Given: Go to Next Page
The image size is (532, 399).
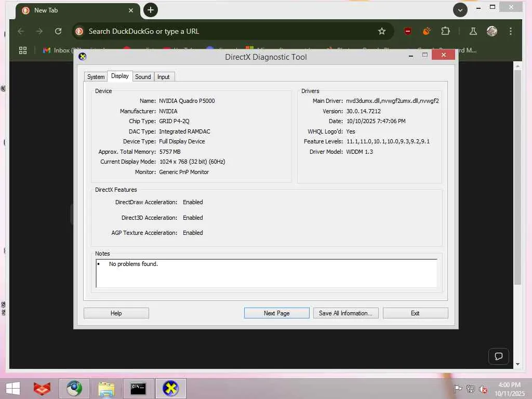Looking at the screenshot, I should coord(276,313).
